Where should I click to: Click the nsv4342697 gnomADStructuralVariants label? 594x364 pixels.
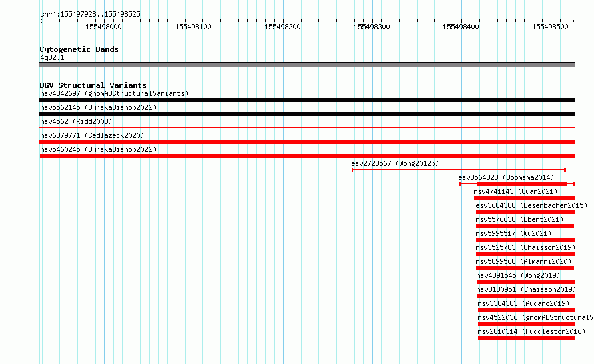click(114, 93)
